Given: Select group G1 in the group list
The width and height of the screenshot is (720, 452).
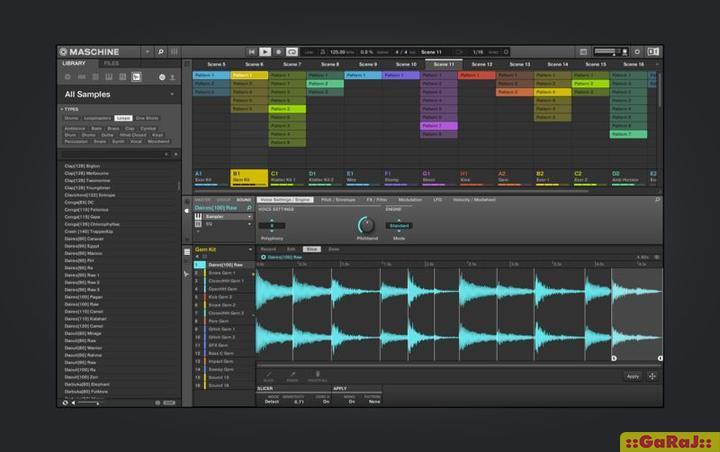Looking at the screenshot, I should click(439, 177).
